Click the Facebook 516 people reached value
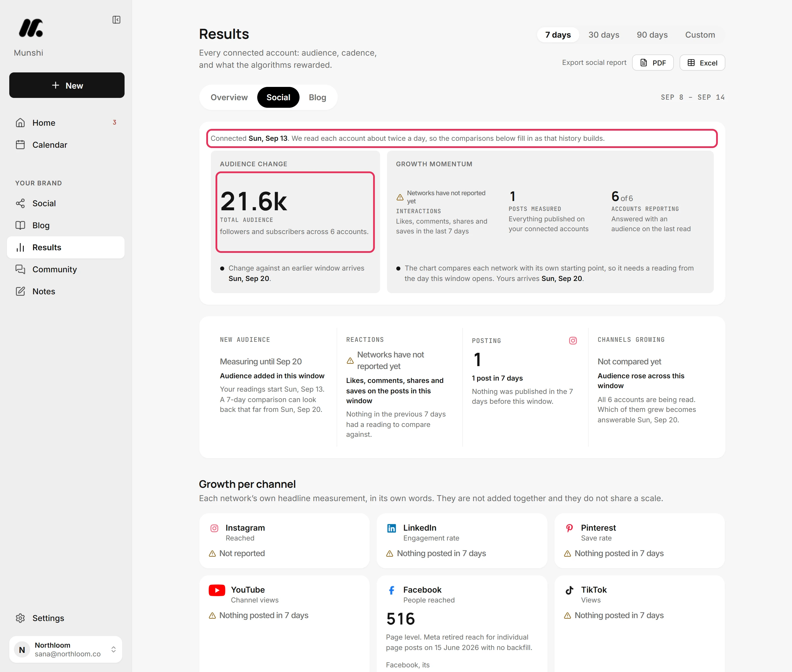This screenshot has width=792, height=672. pyautogui.click(x=400, y=619)
